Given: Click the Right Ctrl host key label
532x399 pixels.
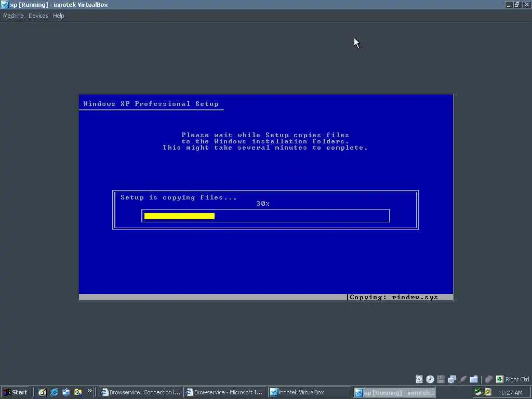Looking at the screenshot, I should coord(517,379).
